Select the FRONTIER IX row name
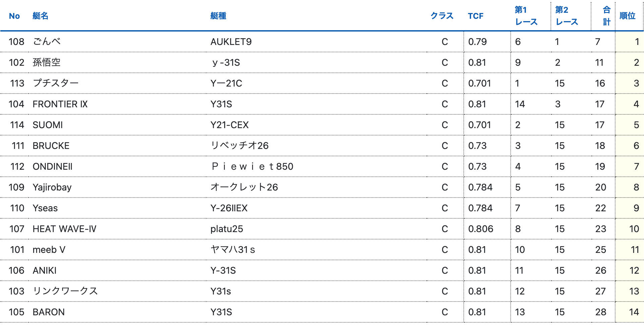This screenshot has width=644, height=325. click(x=60, y=104)
